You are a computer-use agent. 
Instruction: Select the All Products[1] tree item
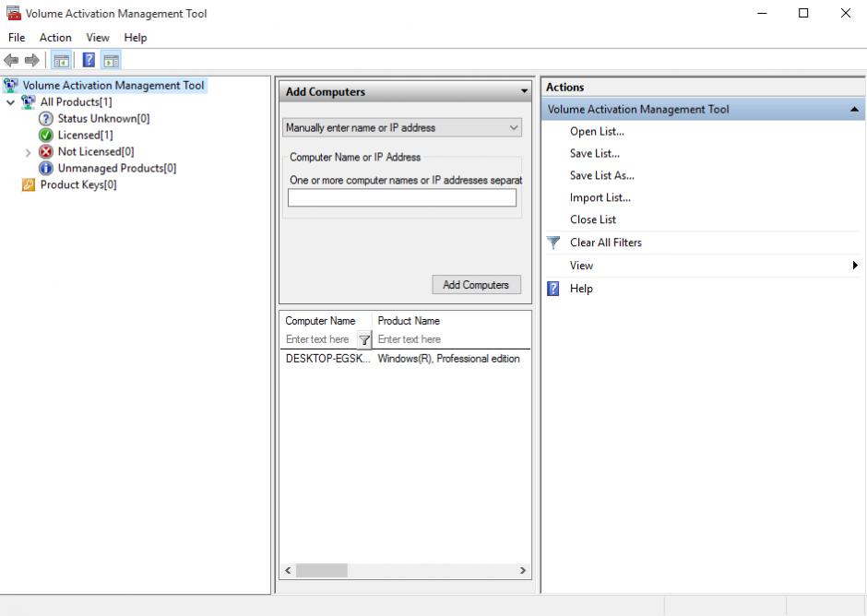point(77,101)
